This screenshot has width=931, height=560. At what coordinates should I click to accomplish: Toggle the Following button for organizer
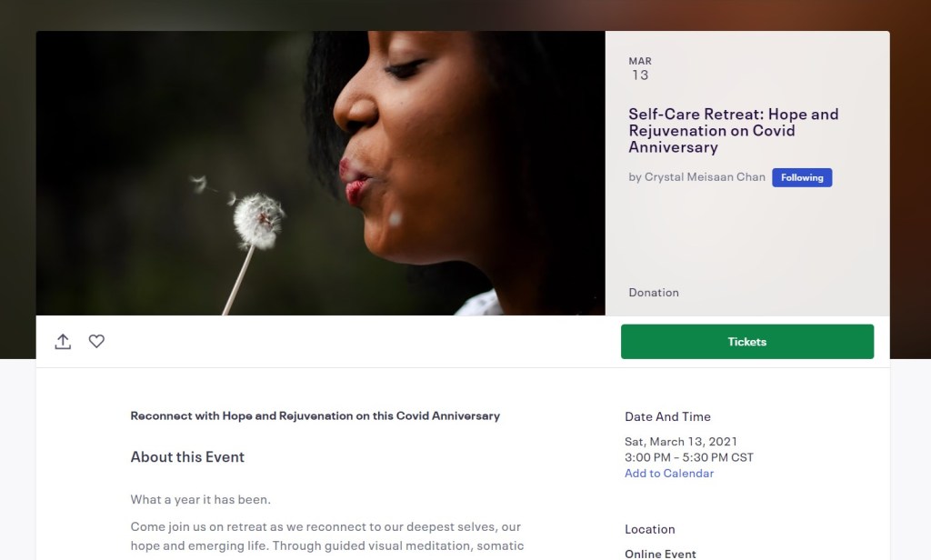tap(801, 178)
